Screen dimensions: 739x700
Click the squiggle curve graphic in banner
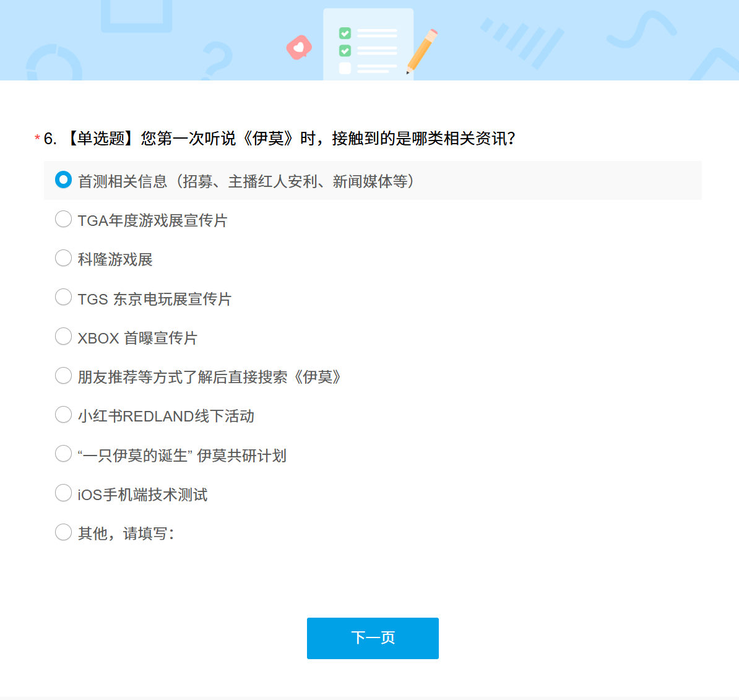(641, 30)
